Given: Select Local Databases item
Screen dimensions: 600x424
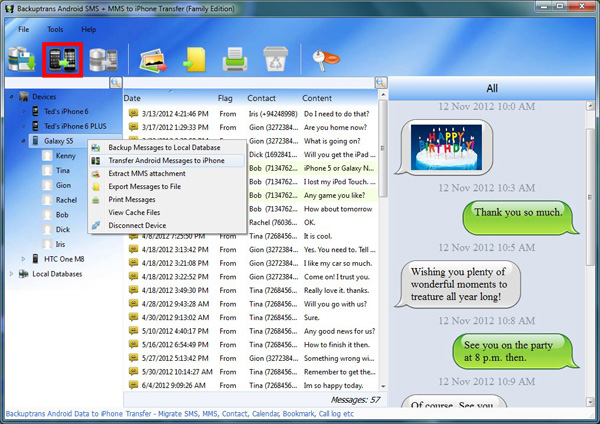Looking at the screenshot, I should coord(57,274).
